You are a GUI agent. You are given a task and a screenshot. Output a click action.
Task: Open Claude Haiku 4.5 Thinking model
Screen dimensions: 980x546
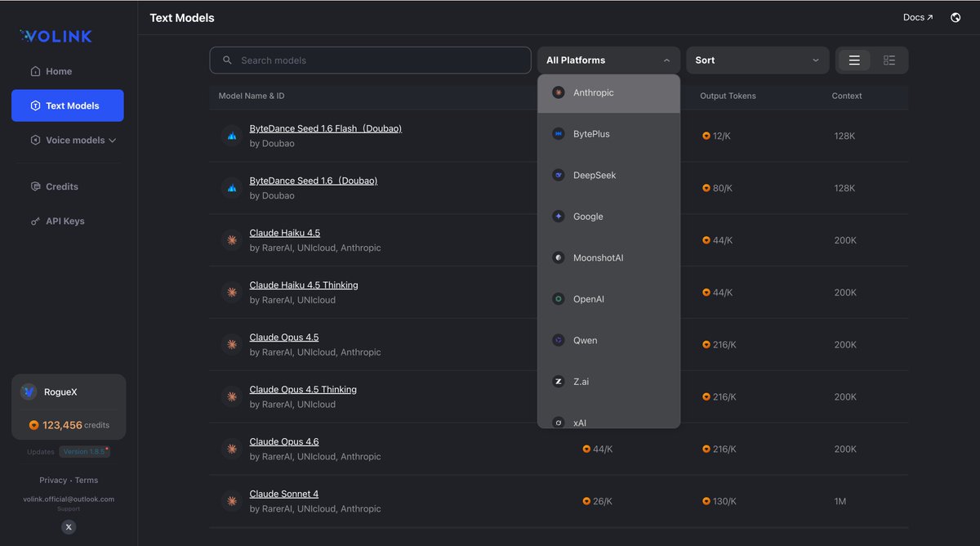pyautogui.click(x=304, y=285)
